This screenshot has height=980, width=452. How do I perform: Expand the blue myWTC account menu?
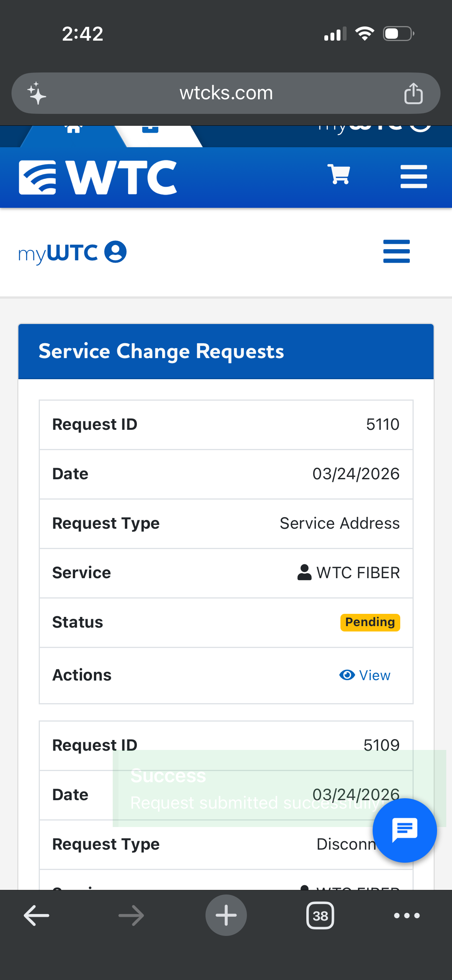pyautogui.click(x=396, y=252)
